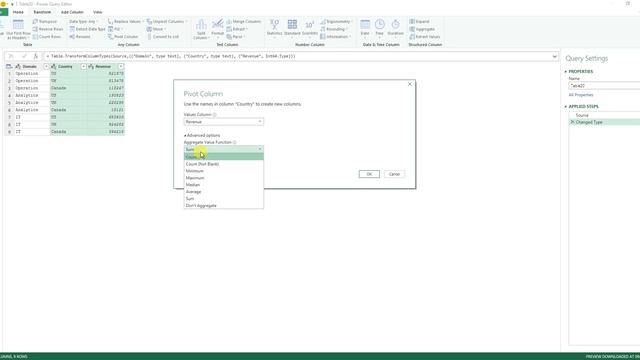The image size is (640, 360).
Task: Select the Sum option in the list
Action: tap(224, 198)
